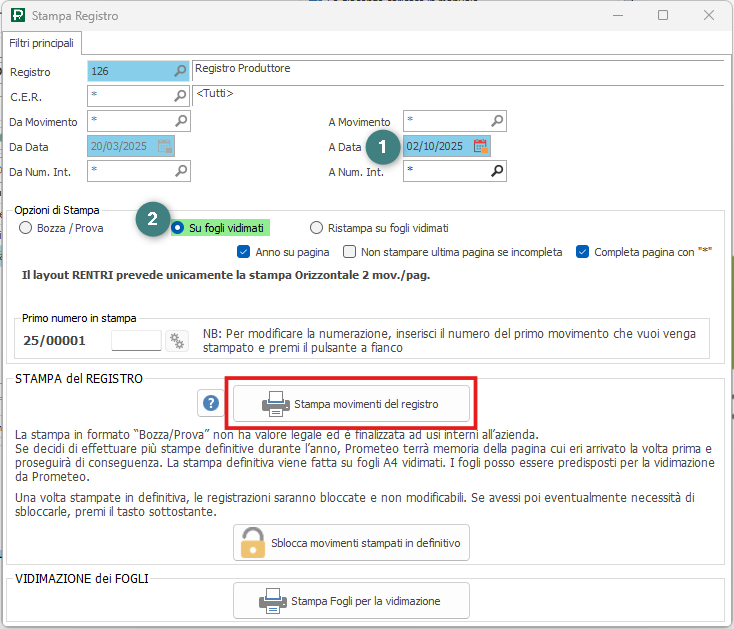
Task: Open calendar picker for A Data
Action: 480,146
